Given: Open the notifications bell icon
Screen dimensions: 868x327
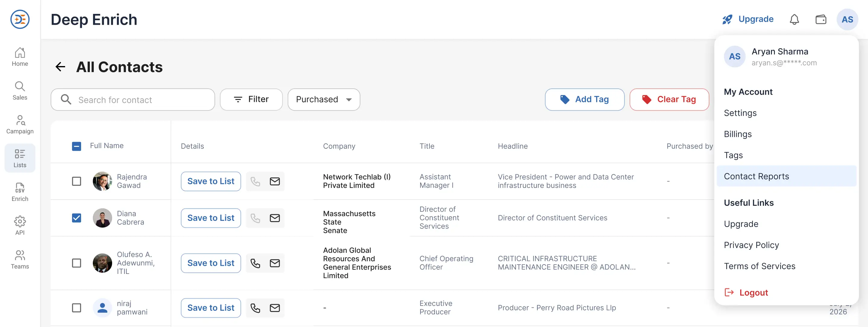Looking at the screenshot, I should [794, 20].
